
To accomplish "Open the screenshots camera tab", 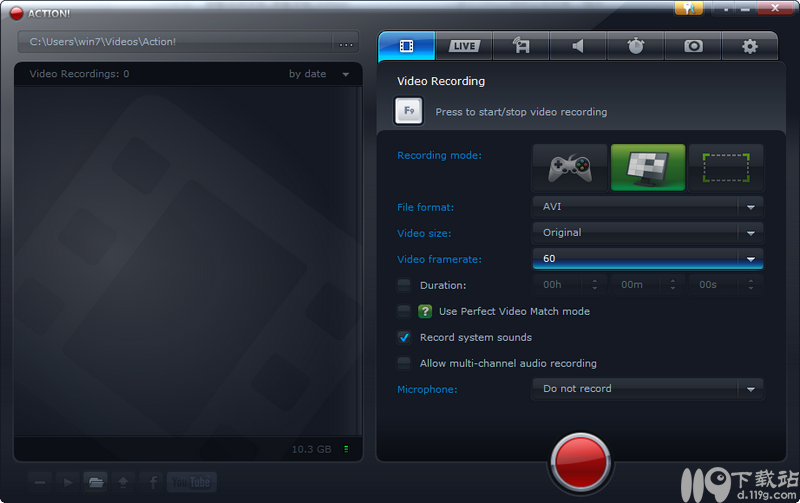I will [693, 46].
